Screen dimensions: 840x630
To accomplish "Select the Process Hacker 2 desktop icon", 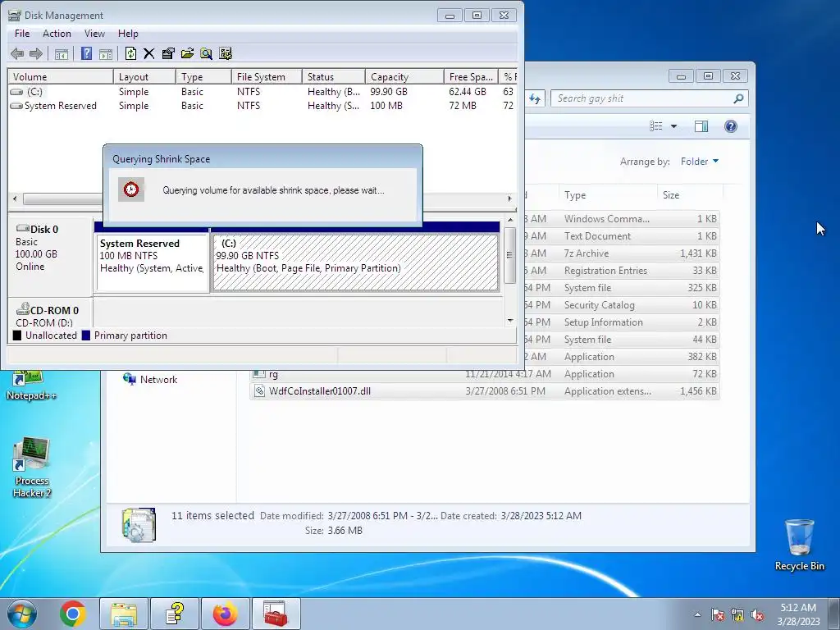I will tap(32, 468).
